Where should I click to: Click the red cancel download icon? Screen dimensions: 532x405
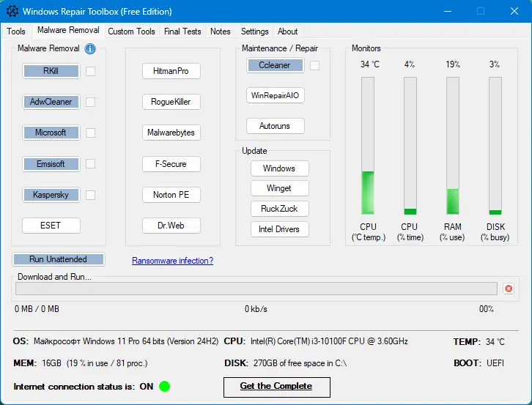[x=509, y=289]
